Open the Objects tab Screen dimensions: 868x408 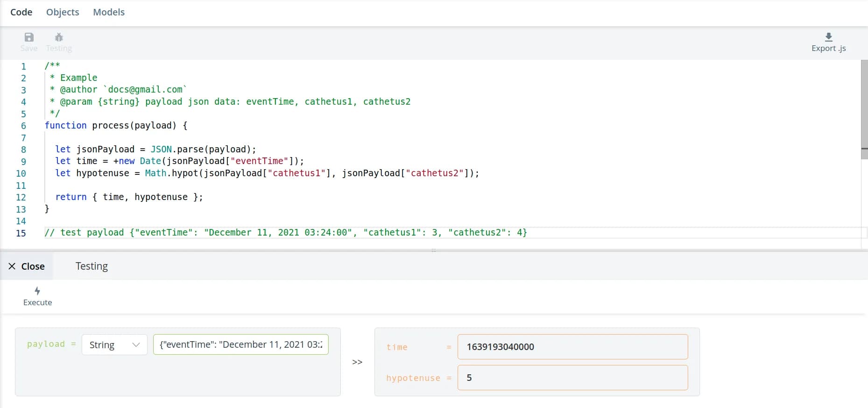click(x=63, y=12)
